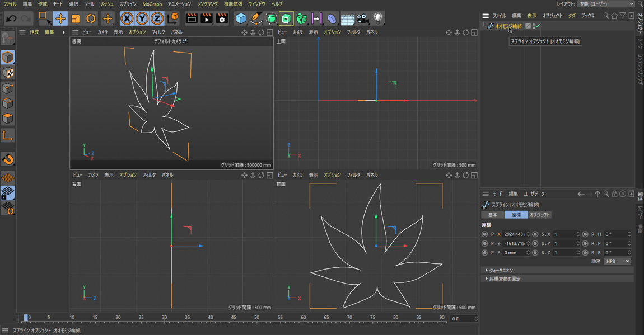
Task: Select the Rotate tool icon
Action: coord(91,18)
